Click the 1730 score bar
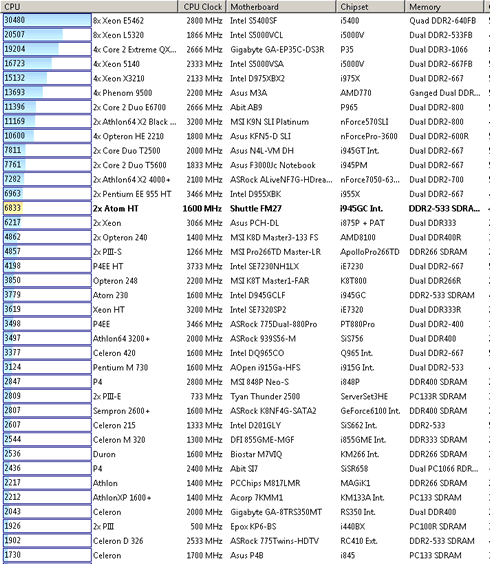This screenshot has height=564, width=490. [x=47, y=555]
